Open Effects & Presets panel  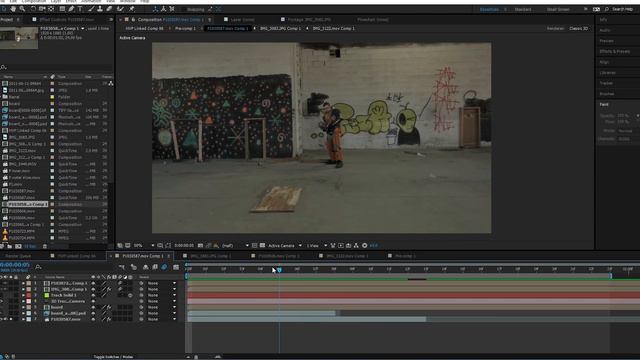[x=615, y=51]
